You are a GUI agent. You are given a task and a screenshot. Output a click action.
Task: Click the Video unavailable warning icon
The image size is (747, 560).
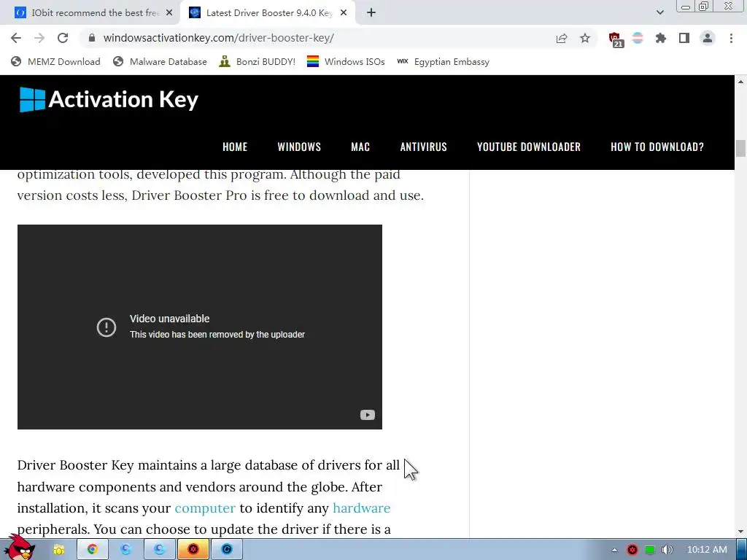pyautogui.click(x=107, y=327)
